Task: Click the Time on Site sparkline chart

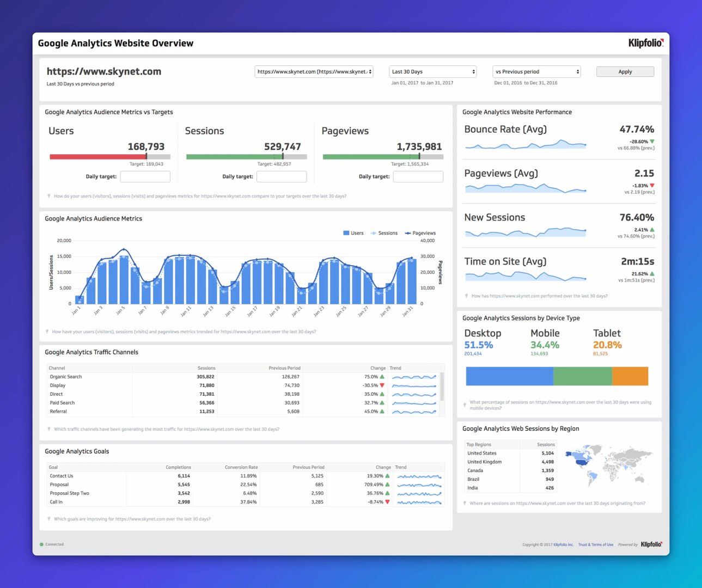Action: (x=526, y=276)
